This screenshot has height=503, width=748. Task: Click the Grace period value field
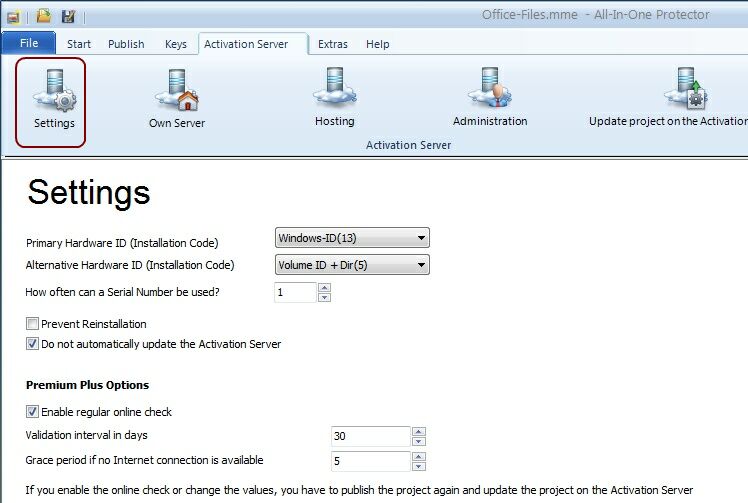[370, 461]
